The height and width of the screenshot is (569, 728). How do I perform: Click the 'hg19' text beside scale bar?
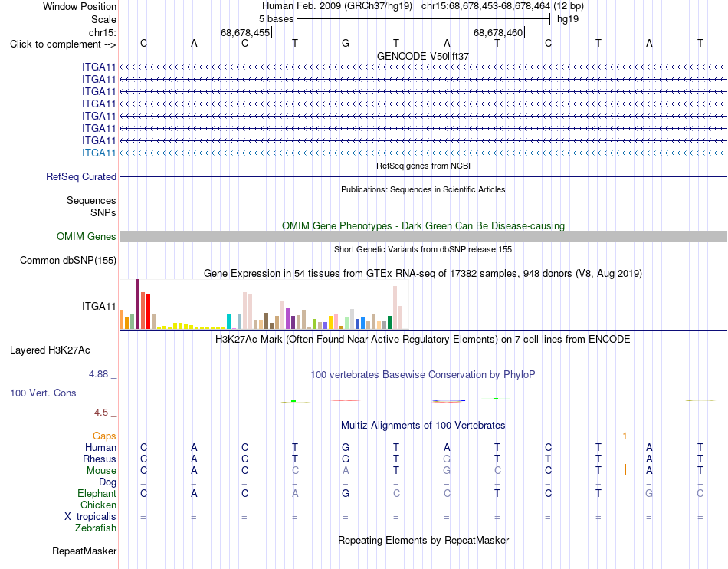click(568, 19)
